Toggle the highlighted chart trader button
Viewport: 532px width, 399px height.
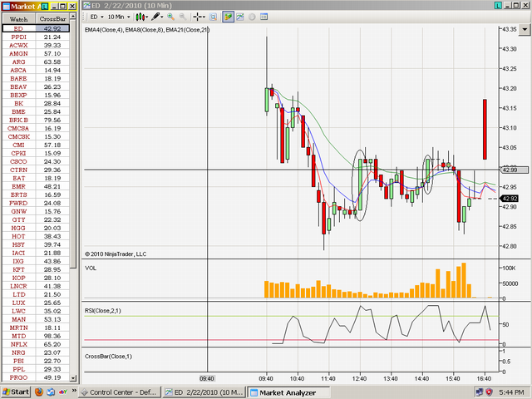click(x=228, y=17)
